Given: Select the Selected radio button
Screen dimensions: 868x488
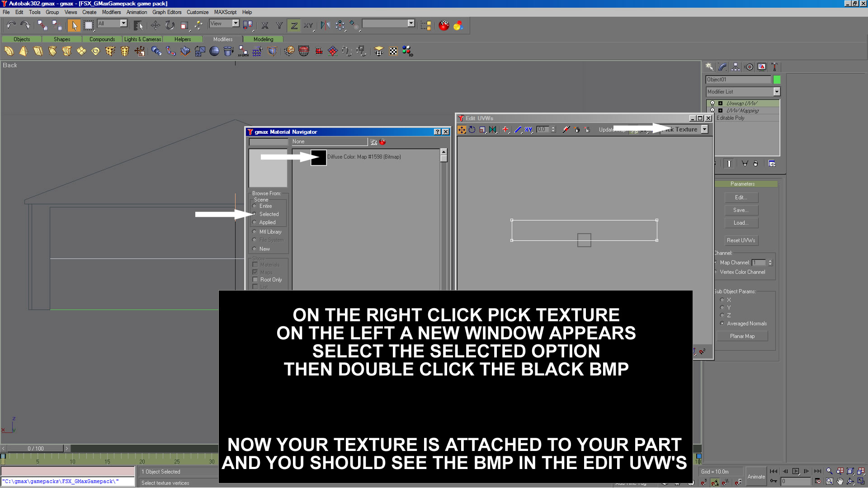Looking at the screenshot, I should (x=255, y=214).
